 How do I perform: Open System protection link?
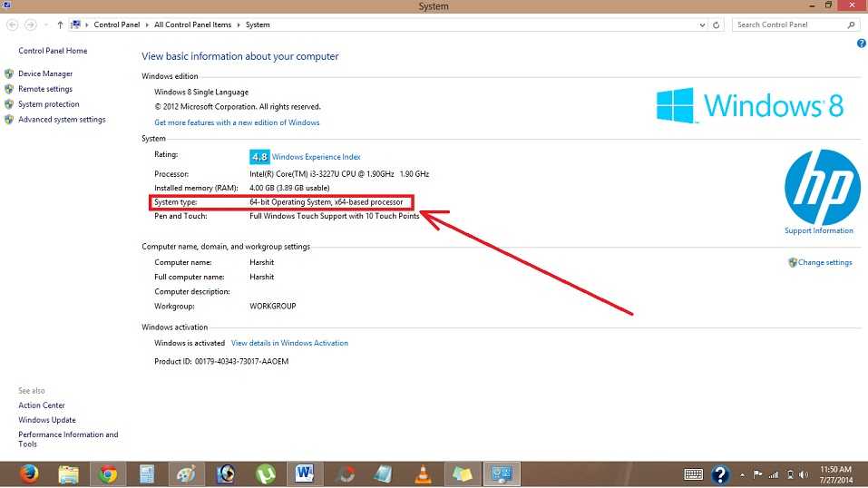49,104
